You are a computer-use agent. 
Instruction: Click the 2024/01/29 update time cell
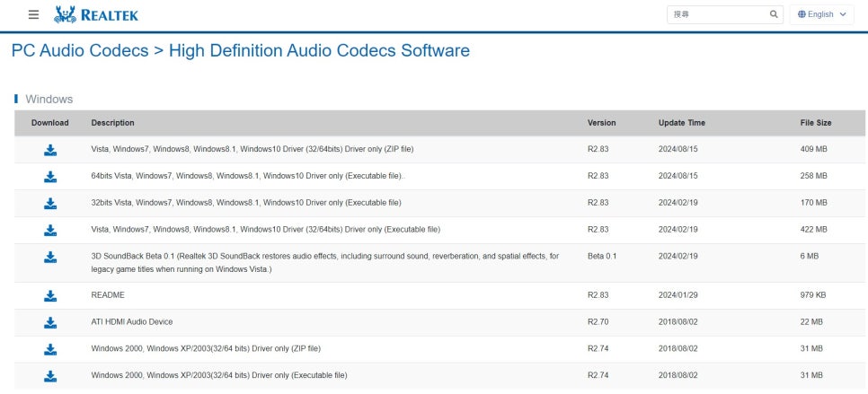click(678, 295)
